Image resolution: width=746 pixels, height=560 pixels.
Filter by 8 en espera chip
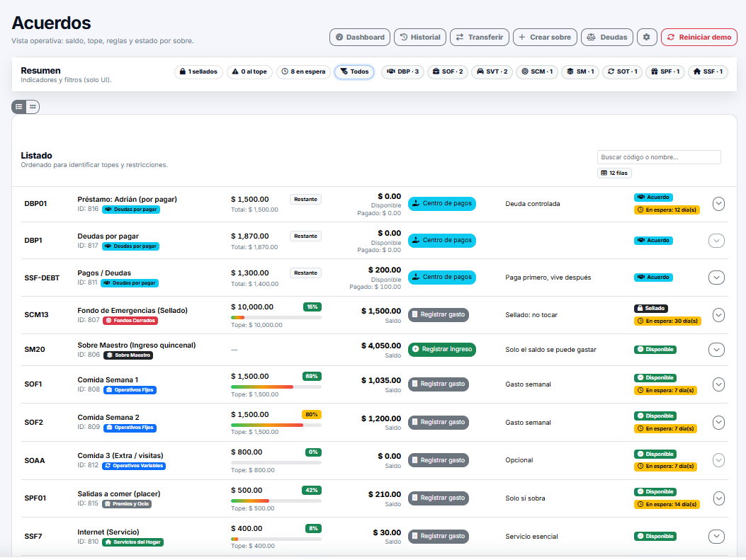click(x=303, y=72)
